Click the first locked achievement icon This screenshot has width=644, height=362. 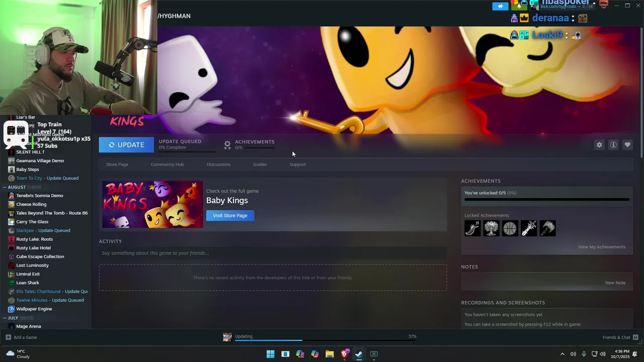472,228
